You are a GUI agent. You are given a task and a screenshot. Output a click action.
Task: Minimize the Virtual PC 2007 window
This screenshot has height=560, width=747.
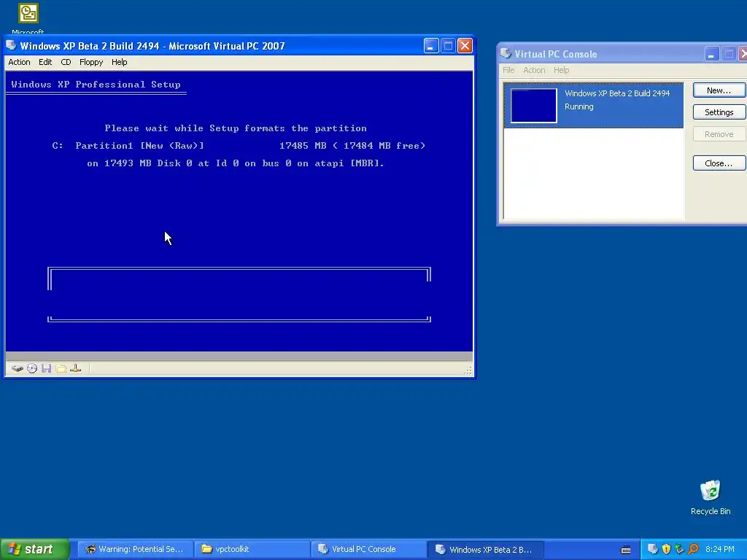430,46
